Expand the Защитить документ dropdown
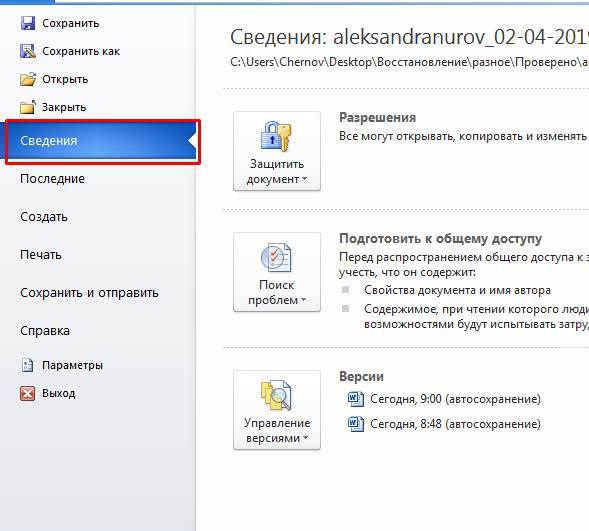Image resolution: width=589 pixels, height=531 pixels. pyautogui.click(x=277, y=151)
